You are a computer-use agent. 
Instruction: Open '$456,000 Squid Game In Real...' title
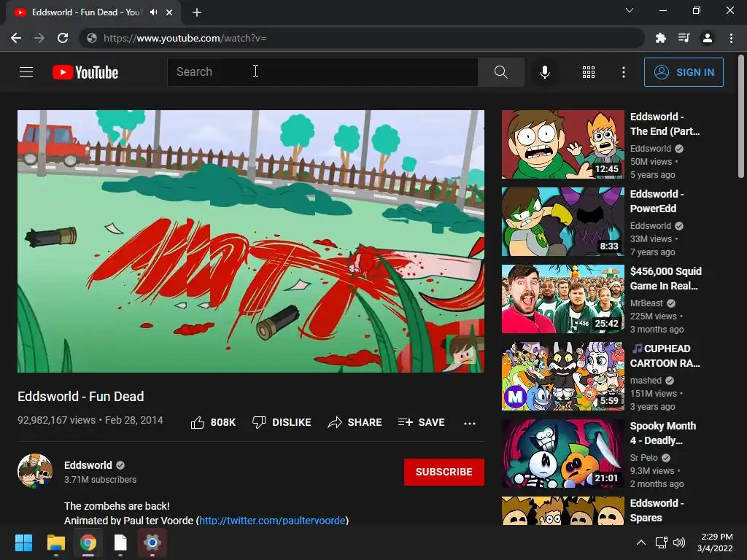coord(666,279)
